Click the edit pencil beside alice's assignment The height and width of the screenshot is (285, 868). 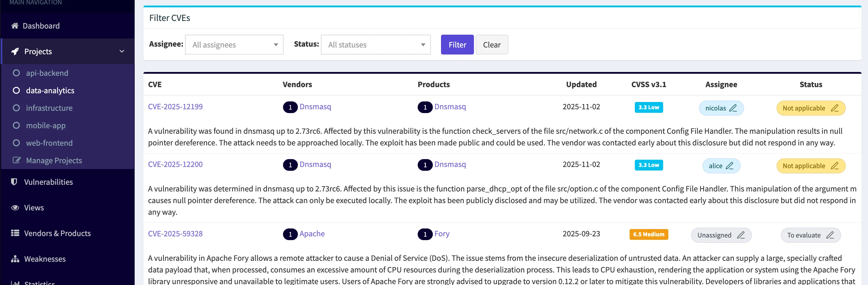pos(730,166)
